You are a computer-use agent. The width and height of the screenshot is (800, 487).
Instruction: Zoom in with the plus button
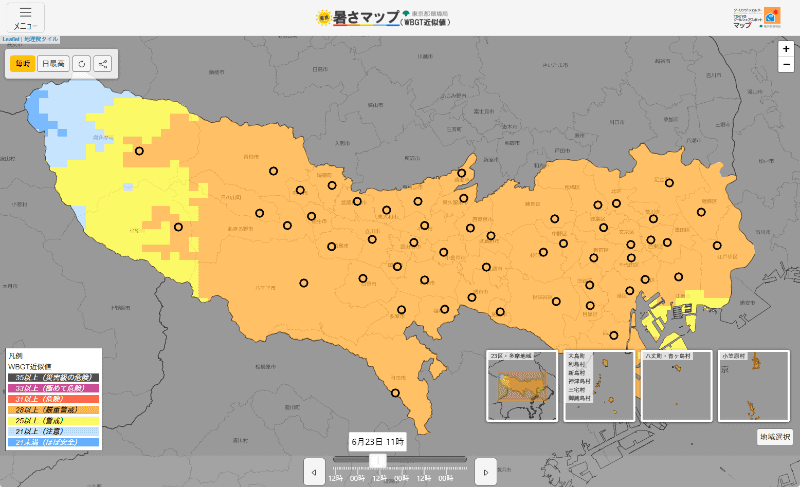pos(786,49)
